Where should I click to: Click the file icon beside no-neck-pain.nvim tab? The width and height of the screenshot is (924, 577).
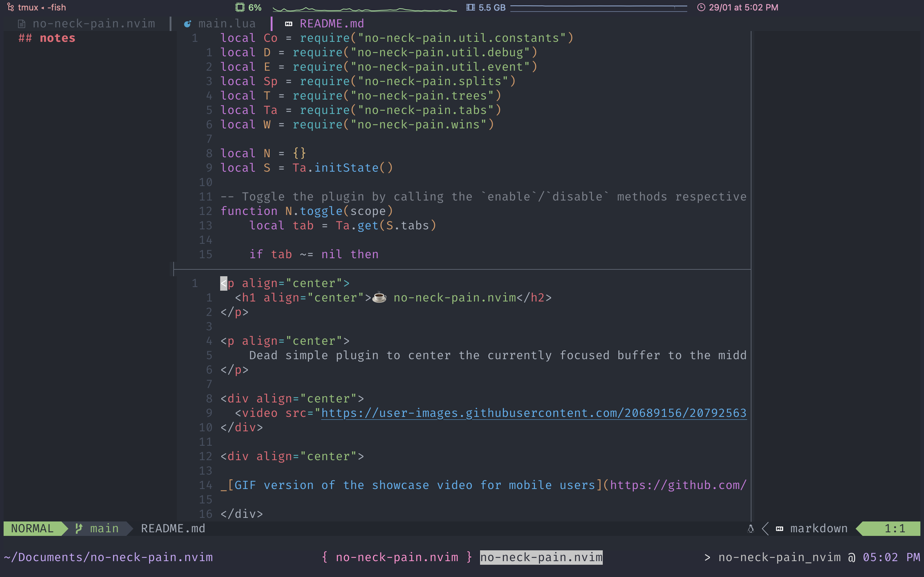coord(21,23)
